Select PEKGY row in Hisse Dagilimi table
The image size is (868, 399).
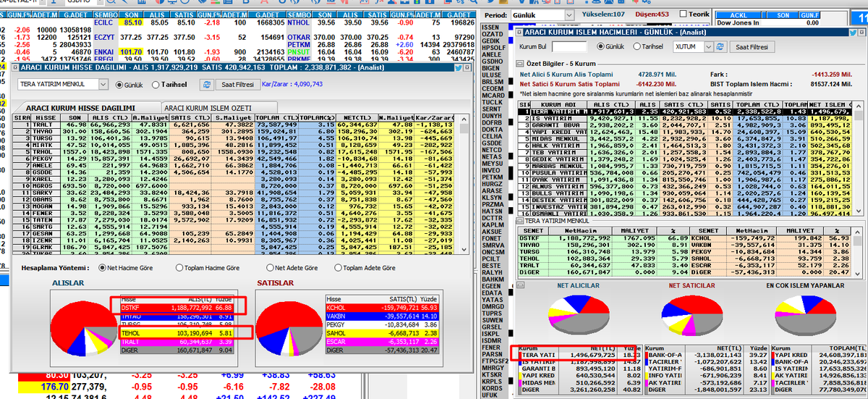233,157
